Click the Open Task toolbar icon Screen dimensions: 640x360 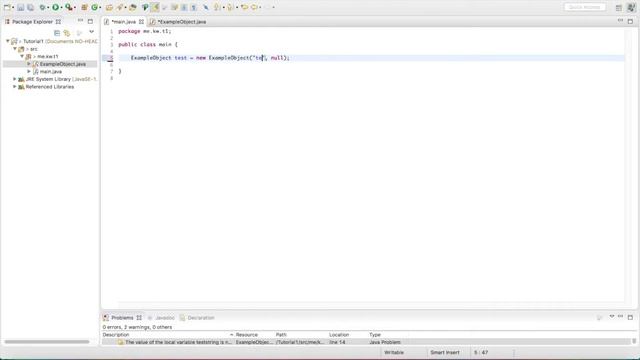(x=120, y=7)
